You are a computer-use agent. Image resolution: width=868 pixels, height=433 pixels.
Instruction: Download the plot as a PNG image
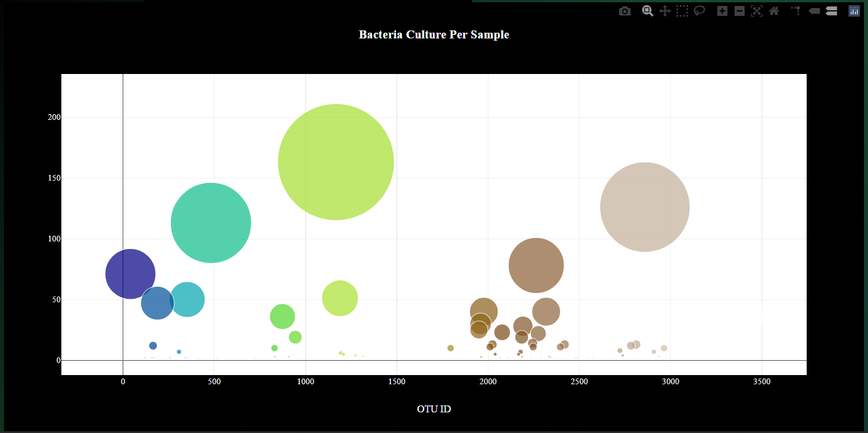(624, 10)
